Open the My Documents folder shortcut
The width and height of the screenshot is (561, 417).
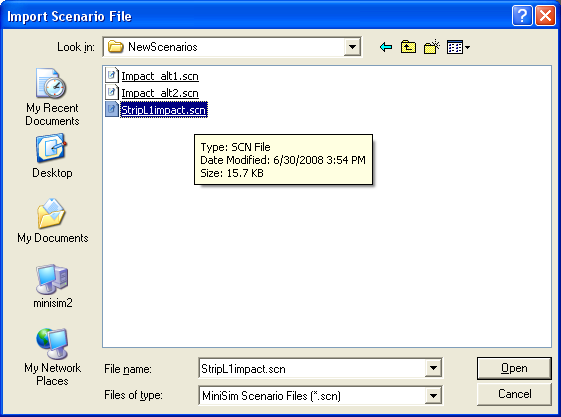click(53, 221)
